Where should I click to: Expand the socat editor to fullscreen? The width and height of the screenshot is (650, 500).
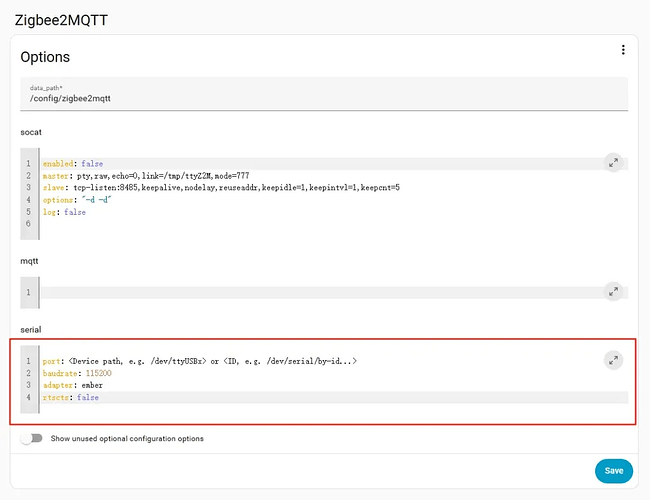613,163
